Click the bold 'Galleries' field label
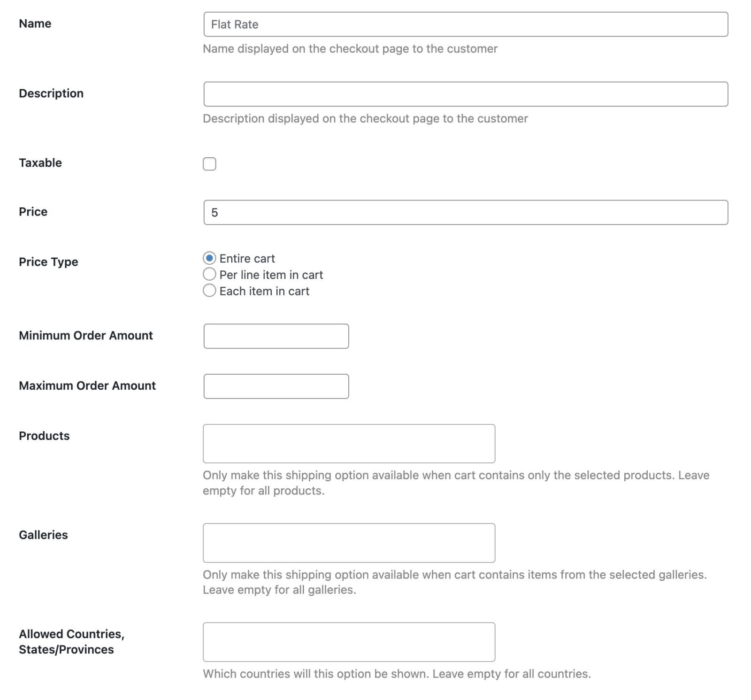Screen dimensions: 751x700 (43, 535)
